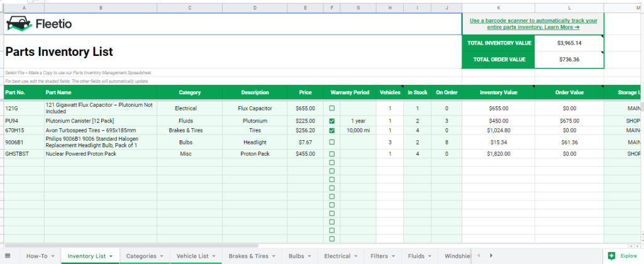
Task: Click the Parts Inventory List title cell
Action: coord(233,52)
